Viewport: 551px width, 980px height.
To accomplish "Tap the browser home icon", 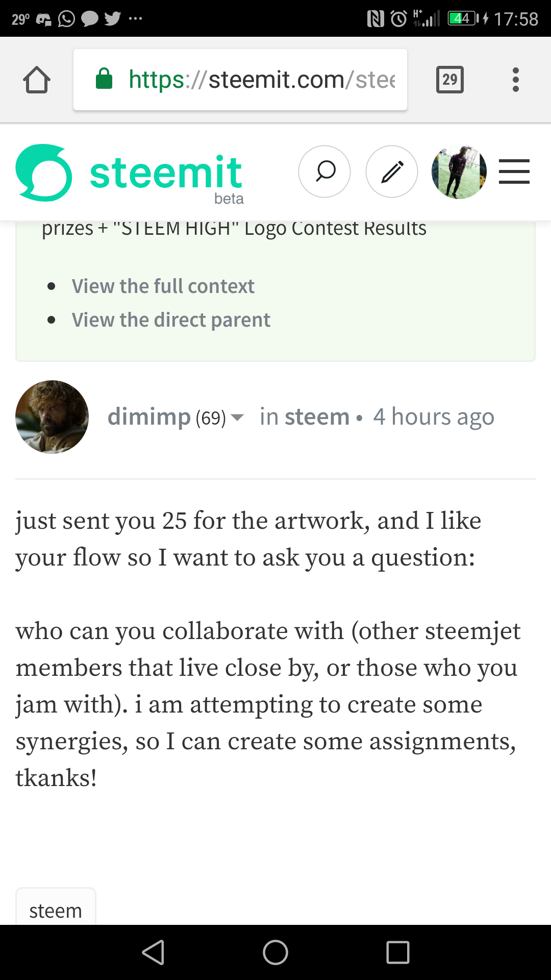I will tap(37, 80).
